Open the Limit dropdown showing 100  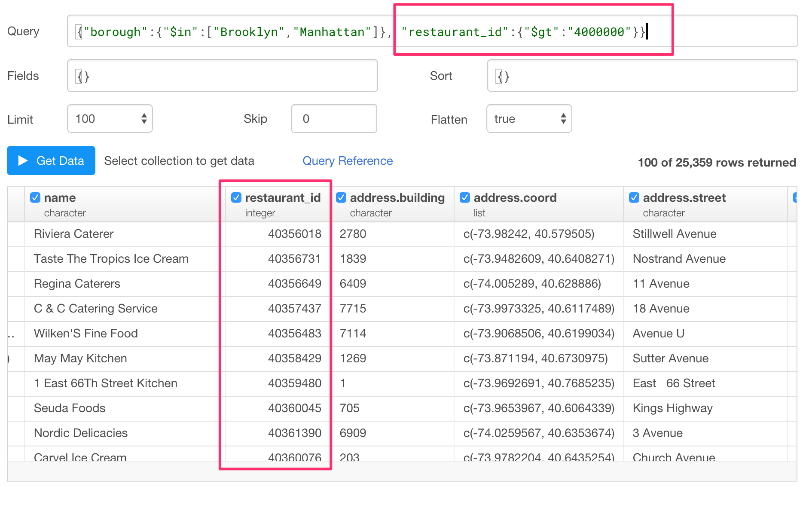110,118
